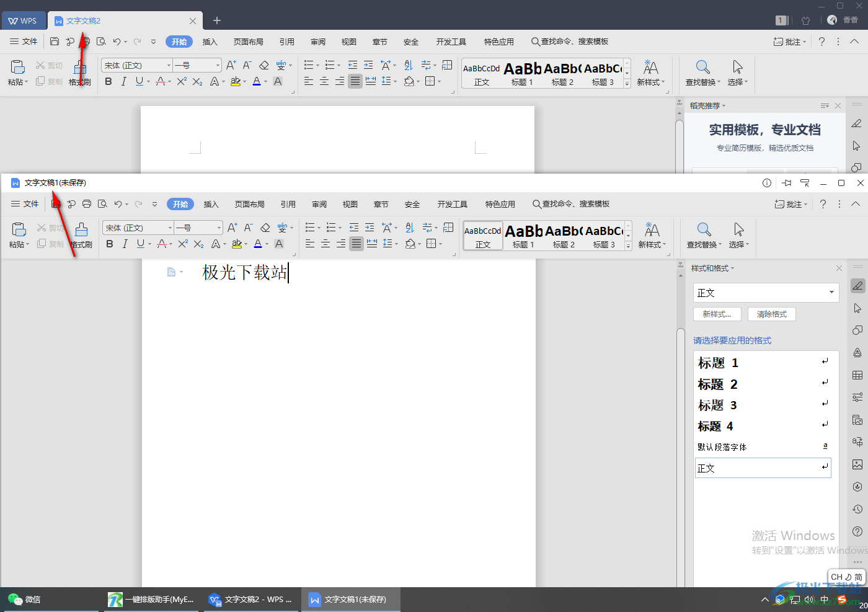Click font color A in 文字文稿1 window
Screen dimensions: 868x612
tap(257, 244)
